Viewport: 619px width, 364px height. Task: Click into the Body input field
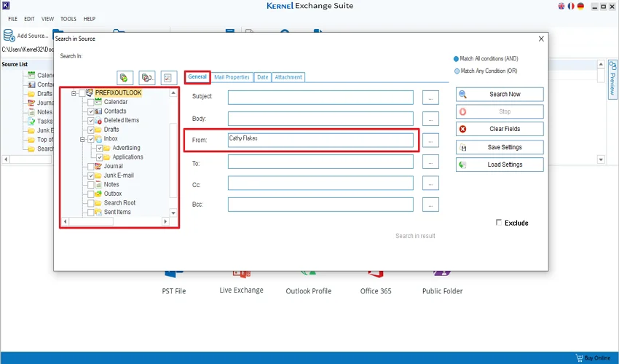pos(320,119)
